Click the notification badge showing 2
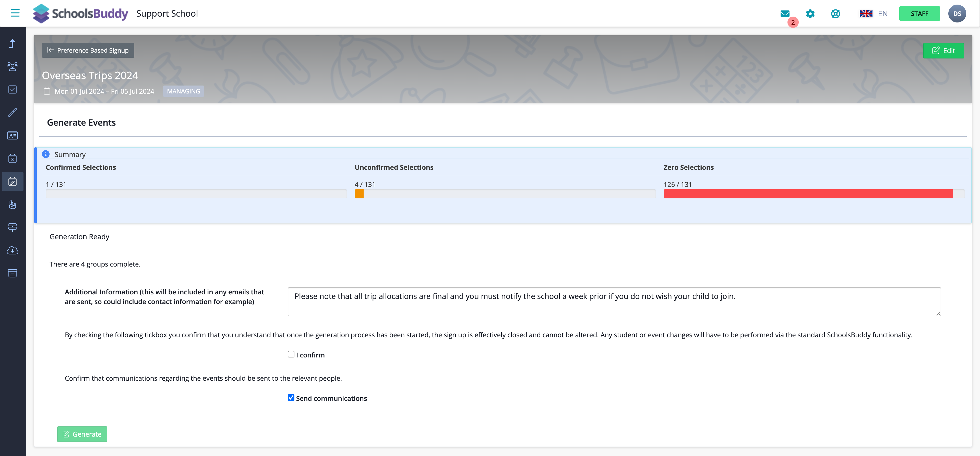 click(793, 22)
